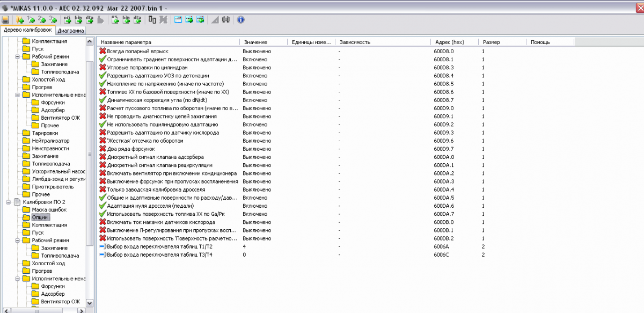This screenshot has height=313, width=644.
Task: Click the first blue table window icon
Action: (x=179, y=20)
